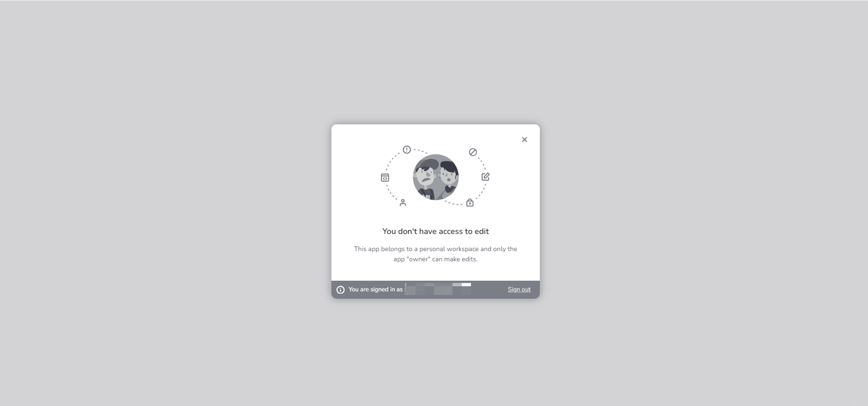Click the "You don't have access to edit" heading
This screenshot has height=406, width=868.
pyautogui.click(x=435, y=231)
